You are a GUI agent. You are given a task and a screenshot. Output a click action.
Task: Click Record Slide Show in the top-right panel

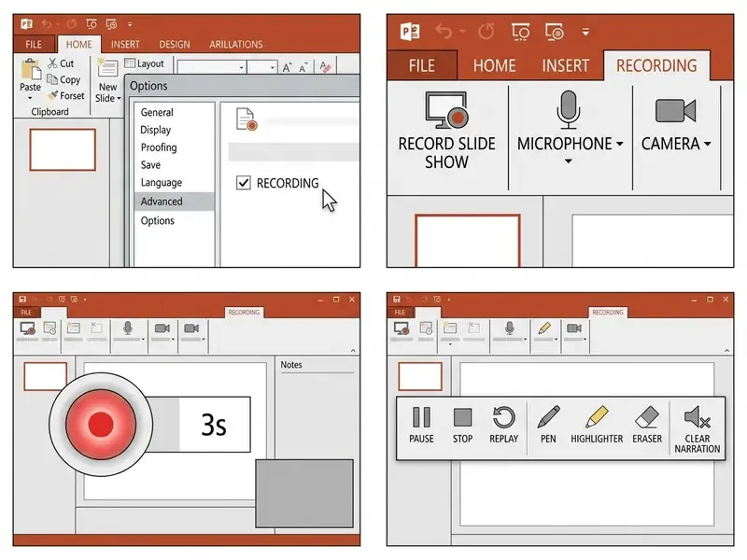tap(447, 131)
